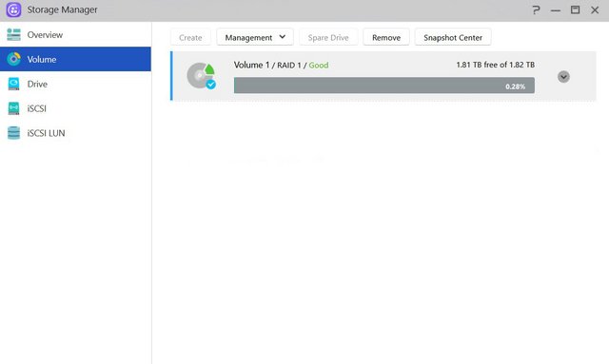Switch to the iSCSI LUN section
The image size is (609, 364).
(46, 133)
